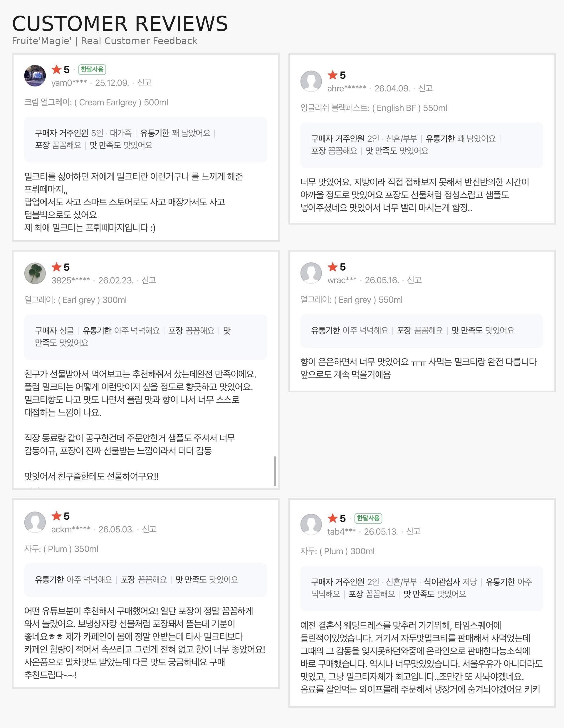Click the star rating on wrac*** review
This screenshot has height=728, width=564.
[x=337, y=267]
